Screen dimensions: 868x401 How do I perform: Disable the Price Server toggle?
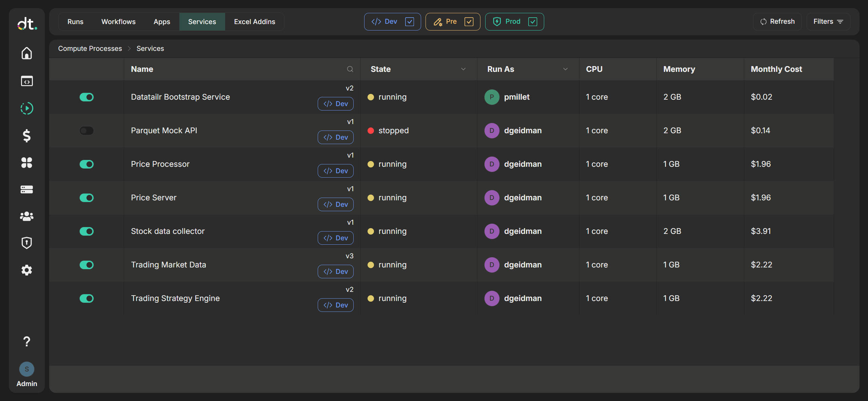tap(86, 198)
